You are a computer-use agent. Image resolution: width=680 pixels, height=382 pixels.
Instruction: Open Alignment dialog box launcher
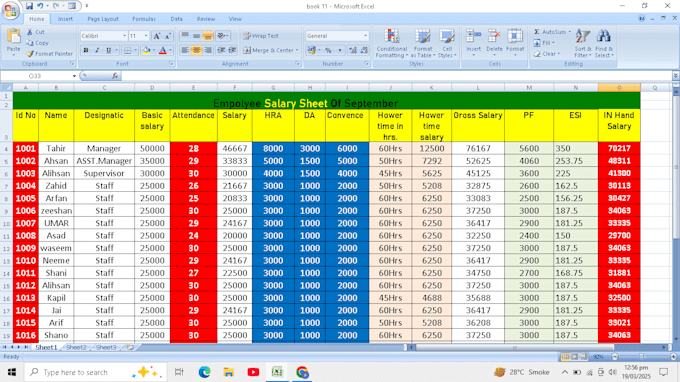[298, 64]
